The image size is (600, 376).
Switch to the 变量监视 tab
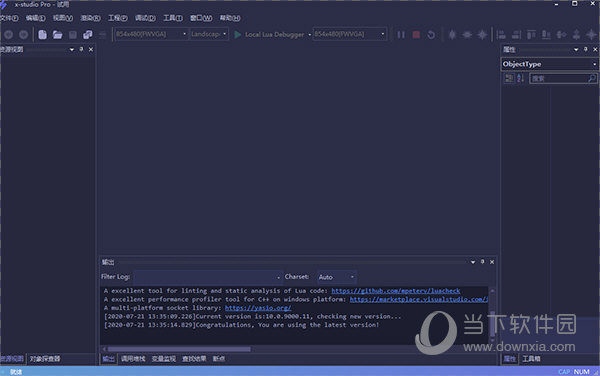[x=164, y=359]
